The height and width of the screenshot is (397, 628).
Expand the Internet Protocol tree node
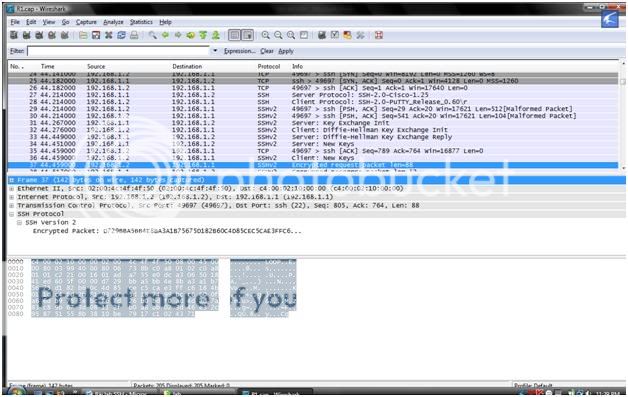tap(12, 197)
